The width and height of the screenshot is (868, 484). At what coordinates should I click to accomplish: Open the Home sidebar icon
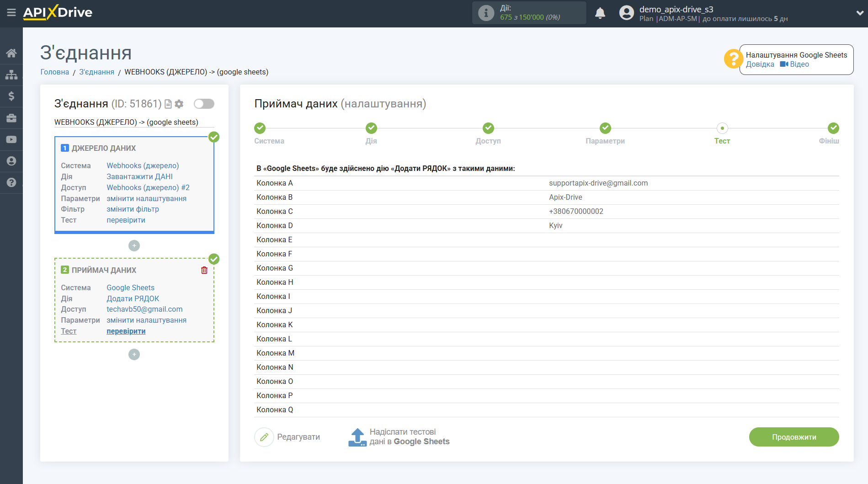pos(11,53)
